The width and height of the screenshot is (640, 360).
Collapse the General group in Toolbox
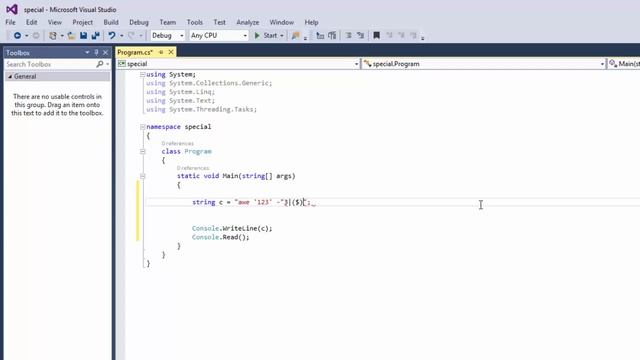pos(10,76)
